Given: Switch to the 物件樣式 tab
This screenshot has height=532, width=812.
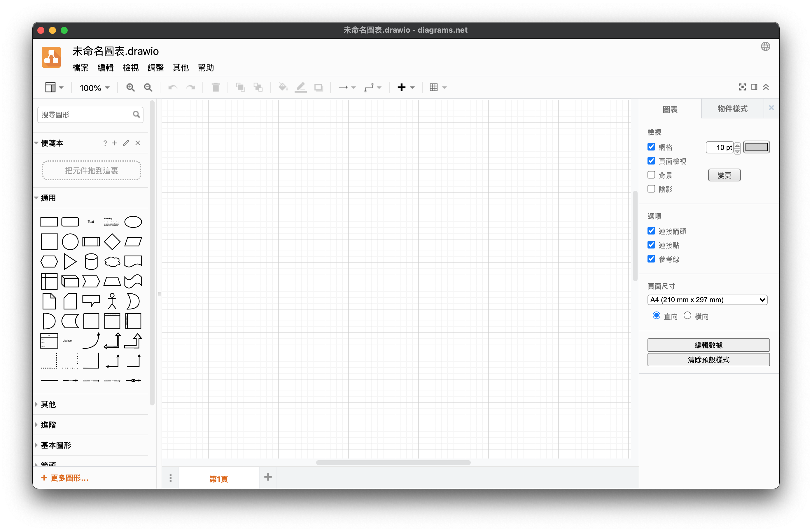Looking at the screenshot, I should coord(732,108).
